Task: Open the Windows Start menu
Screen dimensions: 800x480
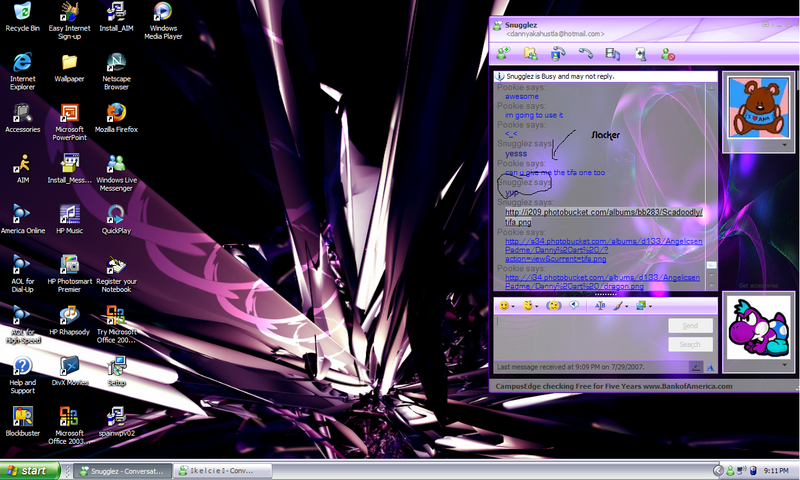Action: [x=27, y=471]
